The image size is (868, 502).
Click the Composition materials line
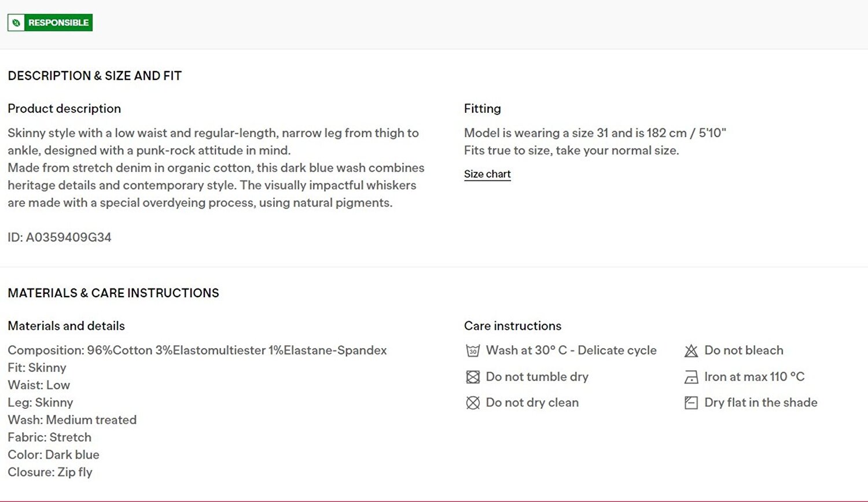[197, 350]
